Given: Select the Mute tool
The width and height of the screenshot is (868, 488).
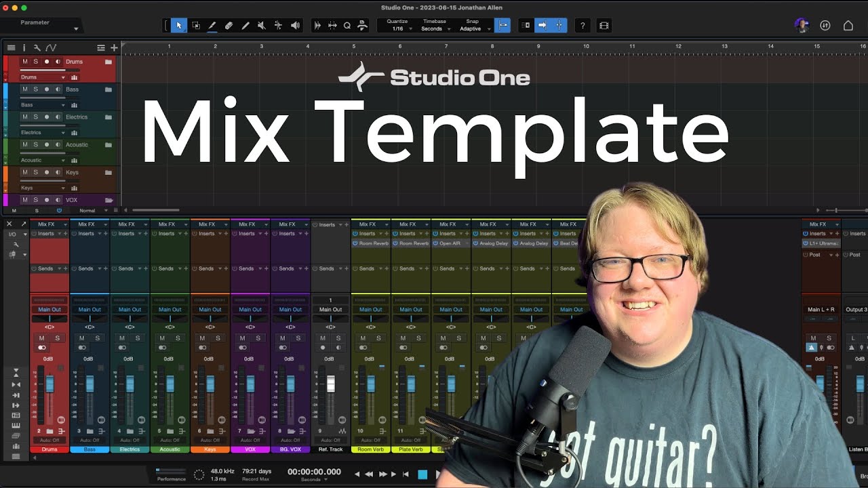Looking at the screenshot, I should (x=261, y=26).
